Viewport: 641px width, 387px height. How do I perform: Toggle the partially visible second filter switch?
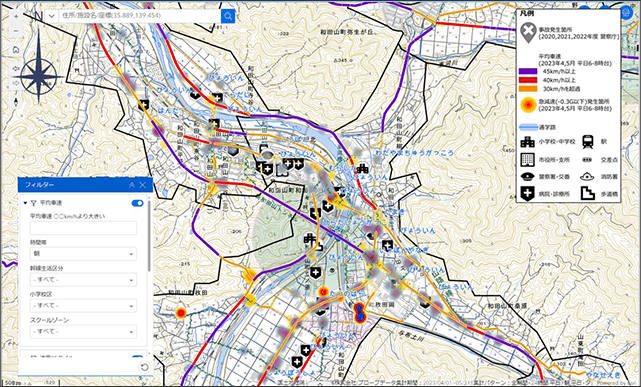(x=137, y=358)
